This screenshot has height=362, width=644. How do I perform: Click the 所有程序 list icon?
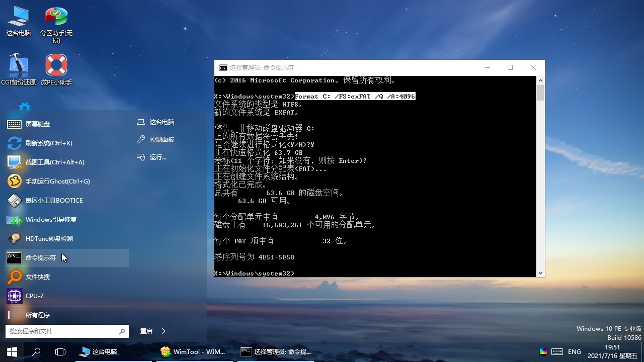(12, 315)
